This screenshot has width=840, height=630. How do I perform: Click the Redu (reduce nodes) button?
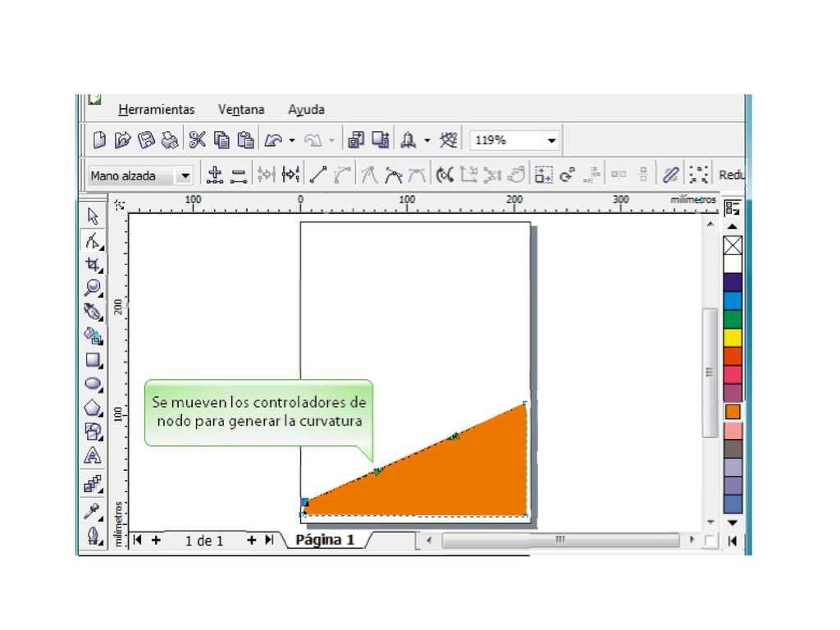point(731,176)
